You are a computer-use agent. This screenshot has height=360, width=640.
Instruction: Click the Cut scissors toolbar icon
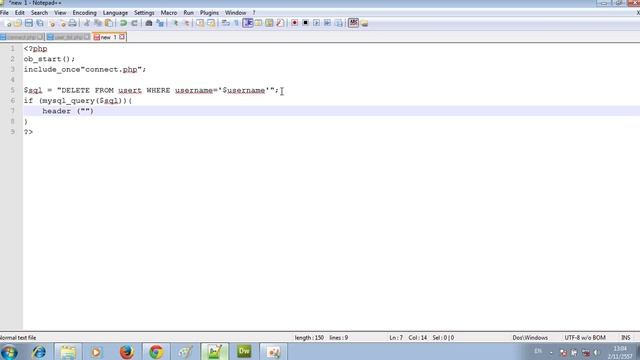[x=87, y=23]
